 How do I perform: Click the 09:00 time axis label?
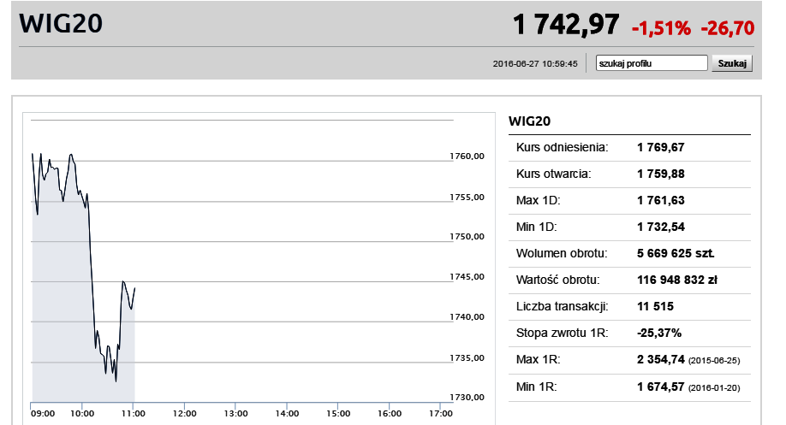(x=43, y=414)
